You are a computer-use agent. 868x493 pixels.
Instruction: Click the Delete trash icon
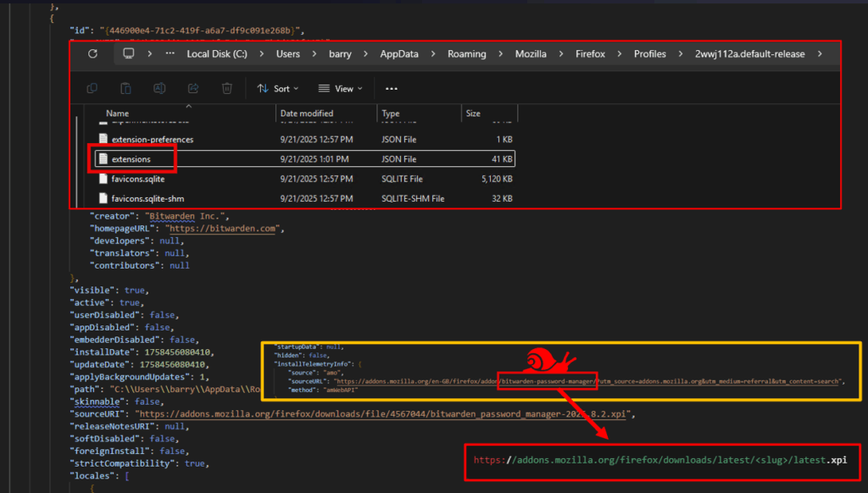click(x=227, y=88)
